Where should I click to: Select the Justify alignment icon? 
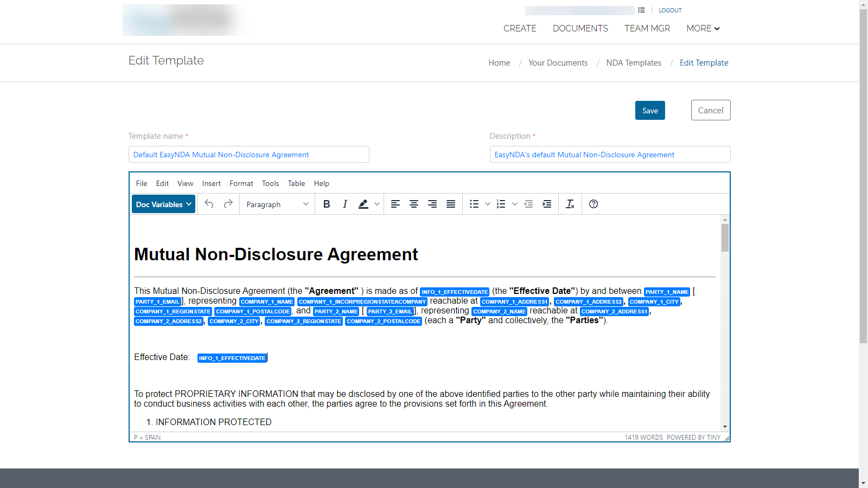point(450,204)
